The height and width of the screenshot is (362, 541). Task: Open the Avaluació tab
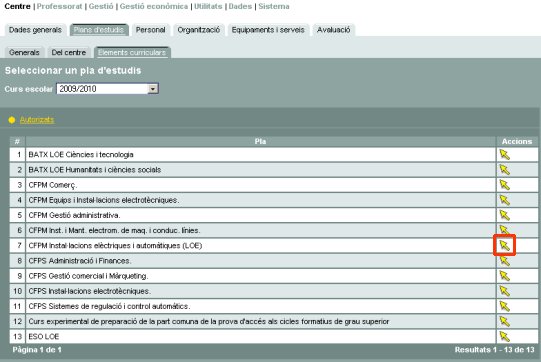[x=334, y=30]
